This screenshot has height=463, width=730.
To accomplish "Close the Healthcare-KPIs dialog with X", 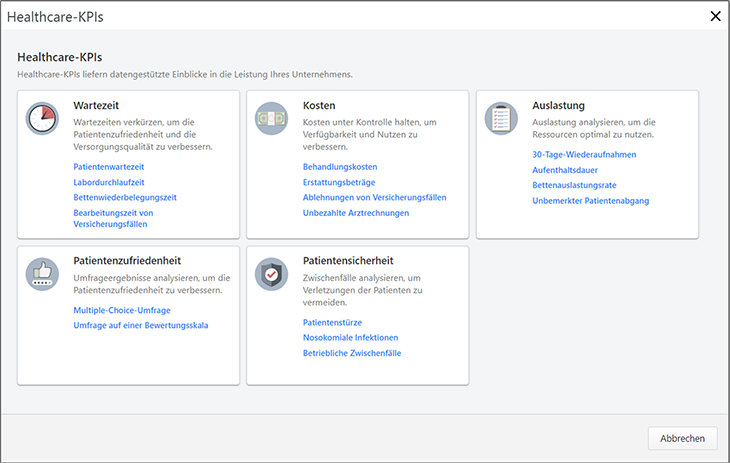I will point(715,16).
